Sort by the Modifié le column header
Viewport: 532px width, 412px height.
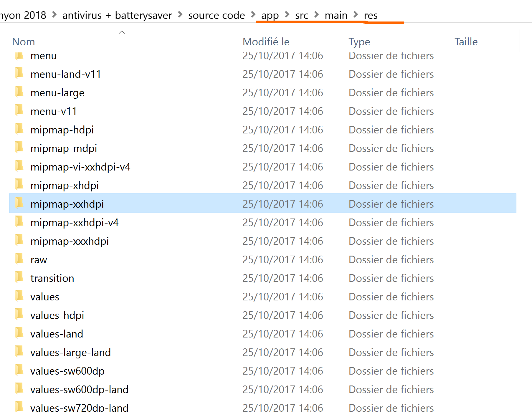pos(266,42)
